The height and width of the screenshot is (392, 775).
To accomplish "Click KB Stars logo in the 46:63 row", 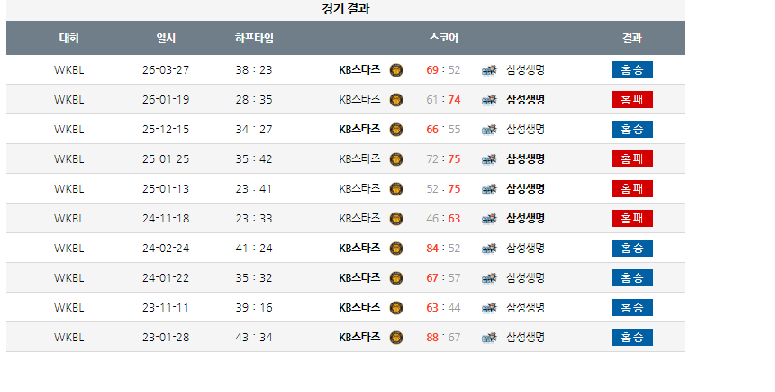I will (396, 218).
